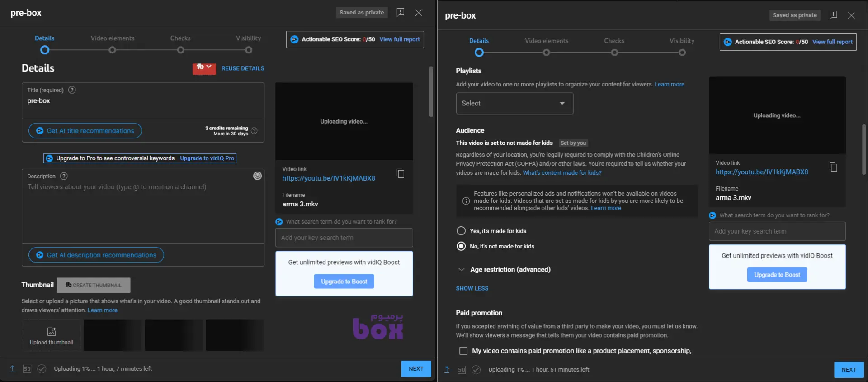The image size is (868, 382).
Task: Open View full report link in right window
Action: 832,42
